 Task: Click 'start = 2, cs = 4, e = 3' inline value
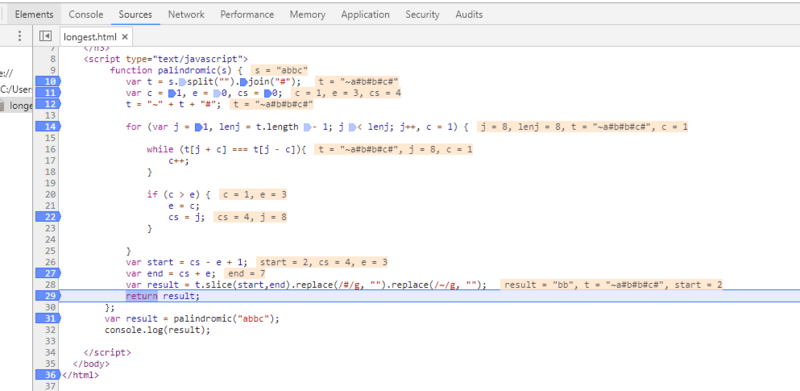(x=322, y=262)
